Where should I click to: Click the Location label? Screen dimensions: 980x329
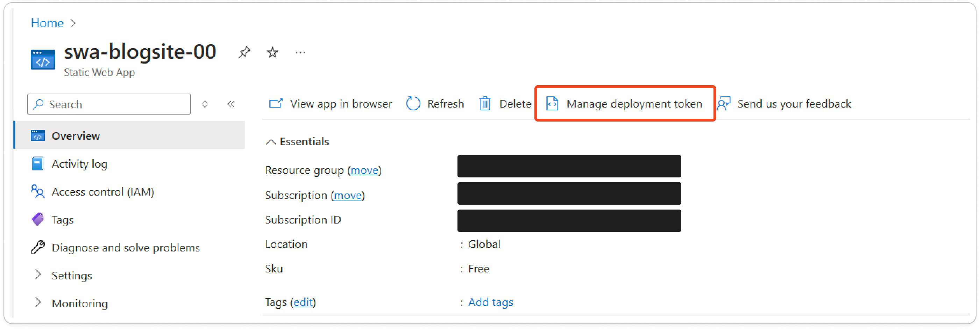pyautogui.click(x=286, y=244)
